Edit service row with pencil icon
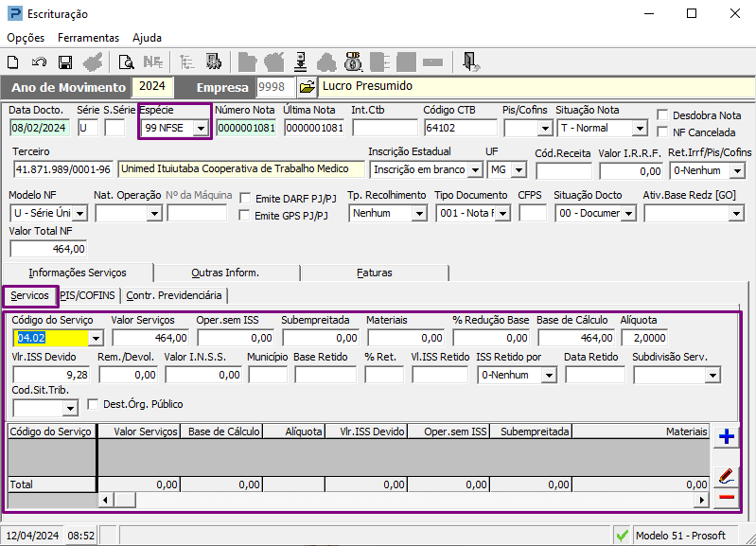The image size is (756, 546). click(x=727, y=475)
